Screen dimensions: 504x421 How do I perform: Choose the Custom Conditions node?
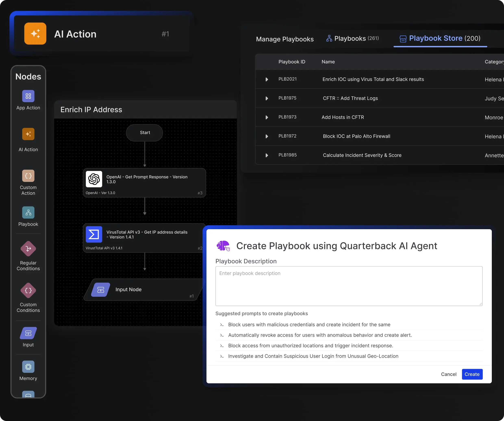point(28,290)
